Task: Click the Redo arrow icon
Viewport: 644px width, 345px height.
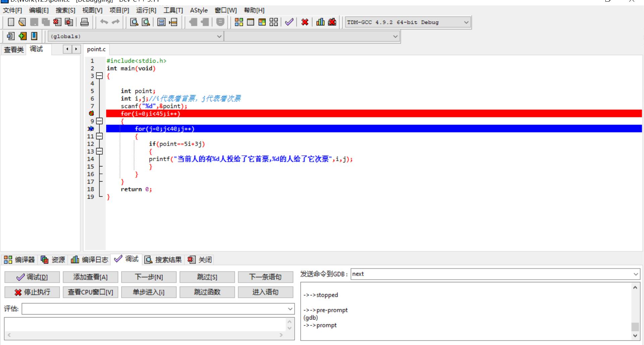Action: [x=116, y=22]
